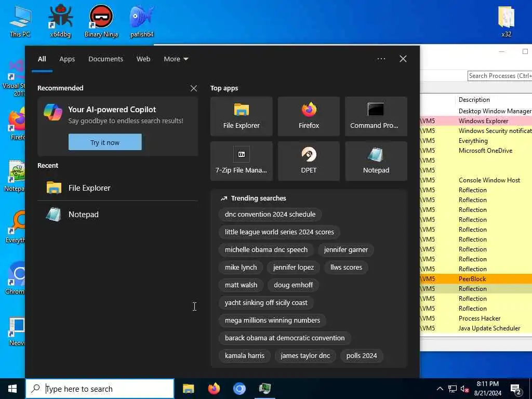Click the taskbar clock and date
This screenshot has height=399, width=532.
[487, 389]
